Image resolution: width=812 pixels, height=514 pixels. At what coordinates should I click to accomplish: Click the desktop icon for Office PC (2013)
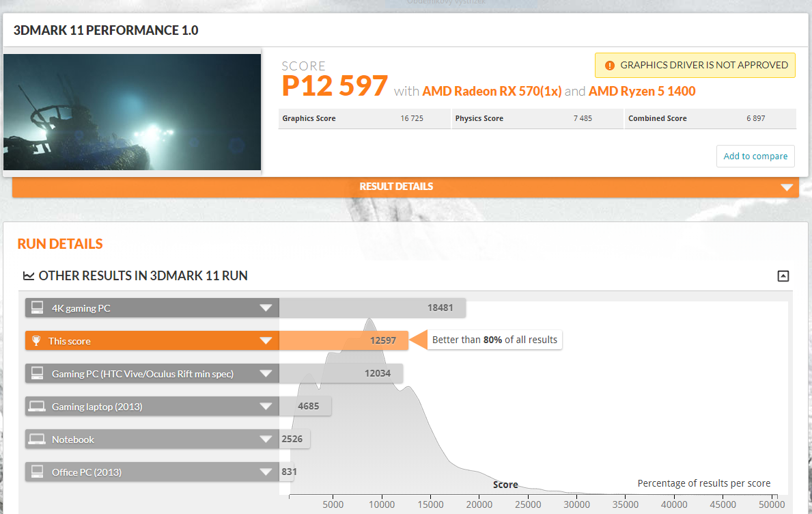pyautogui.click(x=37, y=472)
